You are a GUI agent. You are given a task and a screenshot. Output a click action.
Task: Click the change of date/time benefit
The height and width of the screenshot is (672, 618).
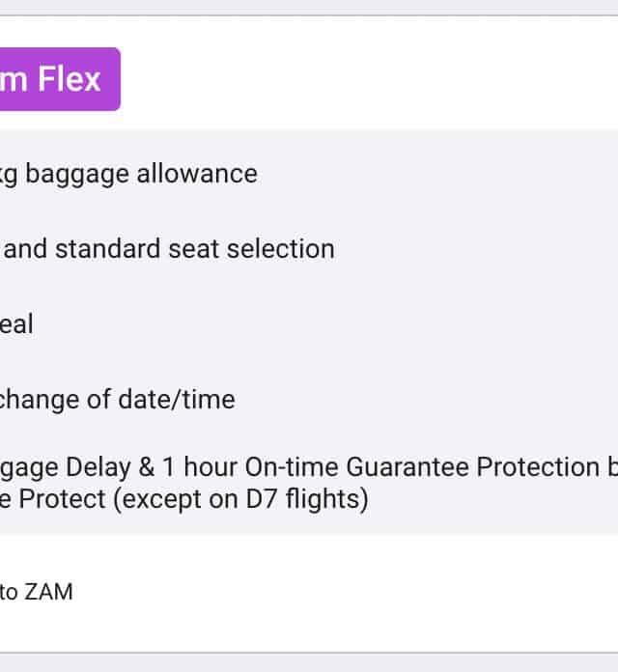[x=118, y=399]
